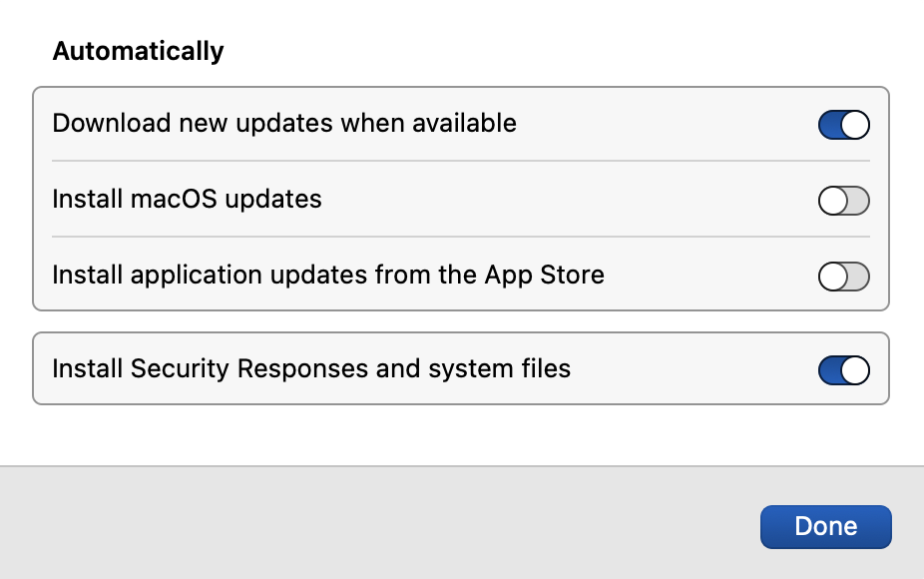Click the knob of the App Store updates switch
The image size is (924, 579).
click(x=832, y=277)
